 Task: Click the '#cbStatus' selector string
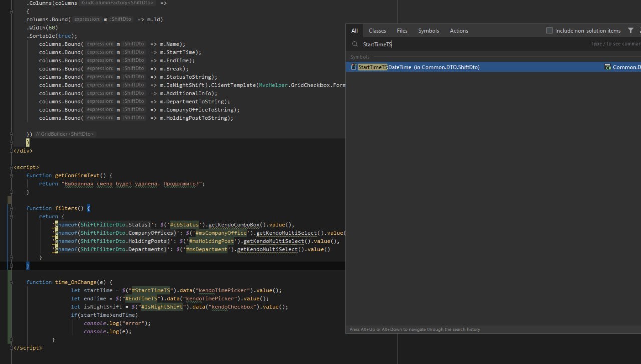coord(184,225)
